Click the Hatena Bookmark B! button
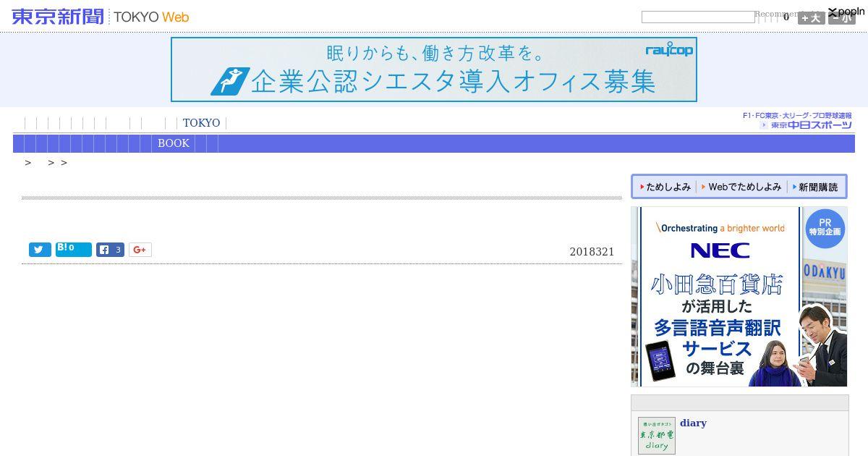 pos(74,250)
